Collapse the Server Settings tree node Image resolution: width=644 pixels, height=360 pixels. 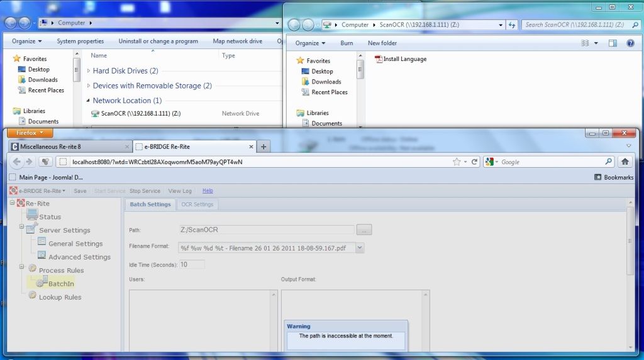click(x=22, y=226)
